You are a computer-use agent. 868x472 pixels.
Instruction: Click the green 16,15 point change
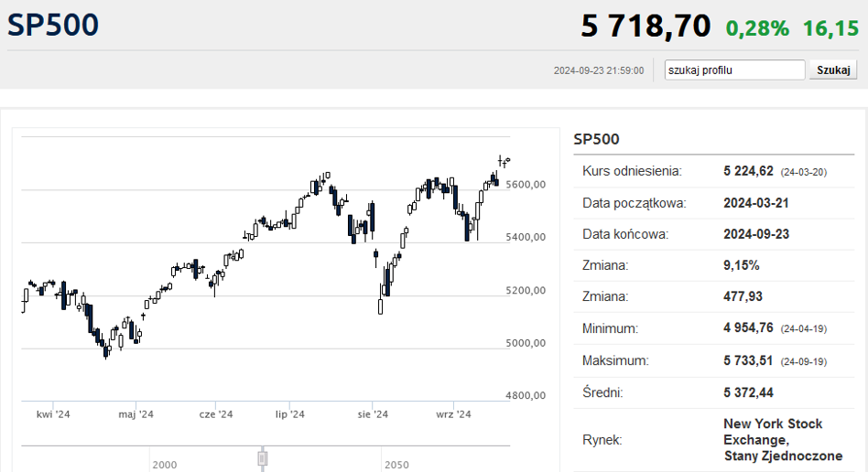tap(830, 28)
